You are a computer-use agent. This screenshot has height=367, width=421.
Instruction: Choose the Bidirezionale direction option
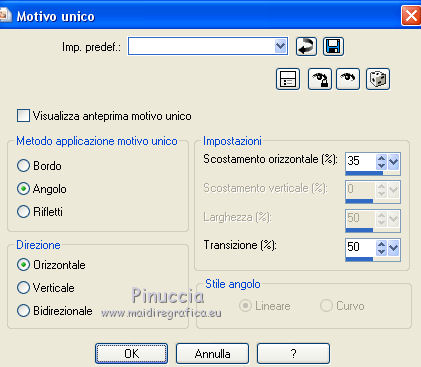click(x=23, y=310)
